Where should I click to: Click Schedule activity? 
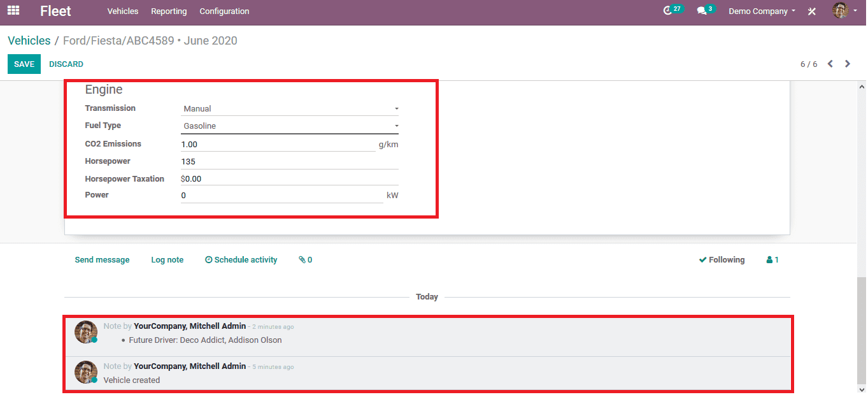pos(241,260)
